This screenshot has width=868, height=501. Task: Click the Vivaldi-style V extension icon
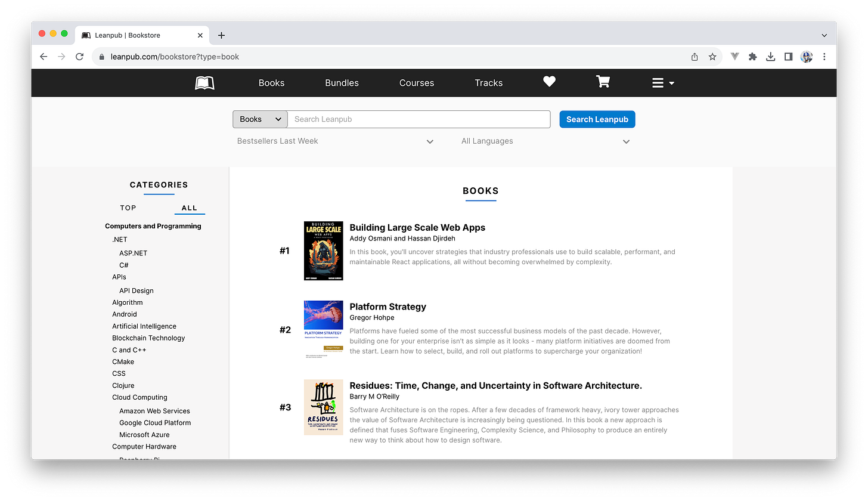(735, 57)
